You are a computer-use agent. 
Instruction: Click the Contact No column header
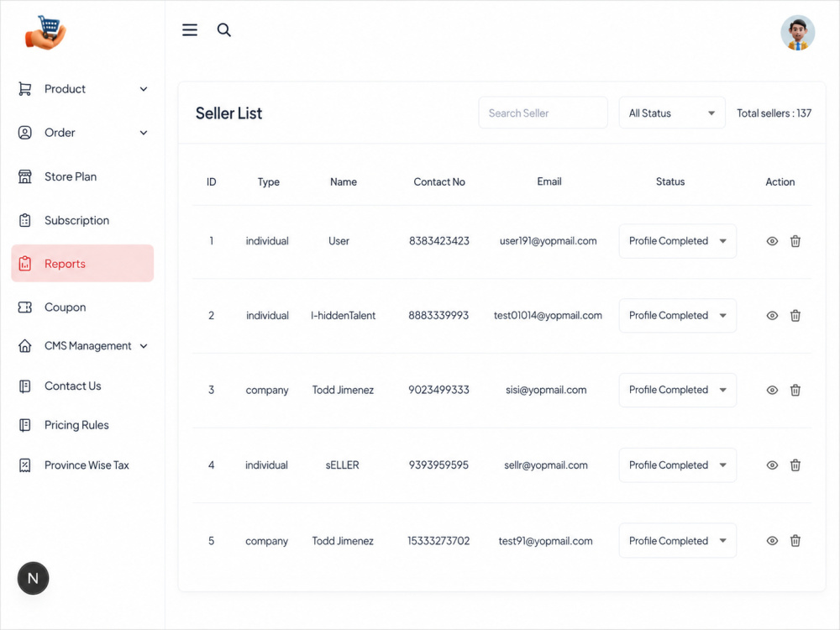click(x=439, y=181)
